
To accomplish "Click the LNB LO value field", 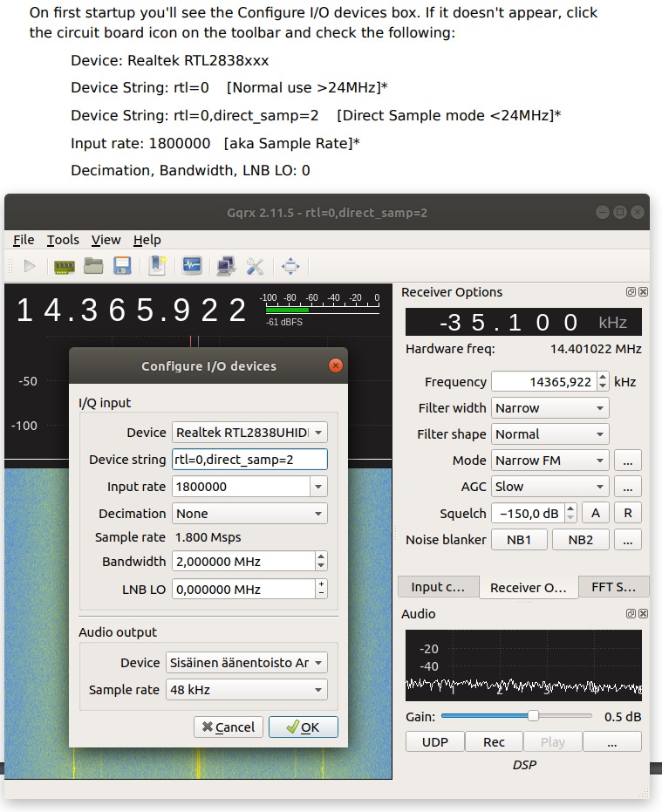I will [x=243, y=590].
